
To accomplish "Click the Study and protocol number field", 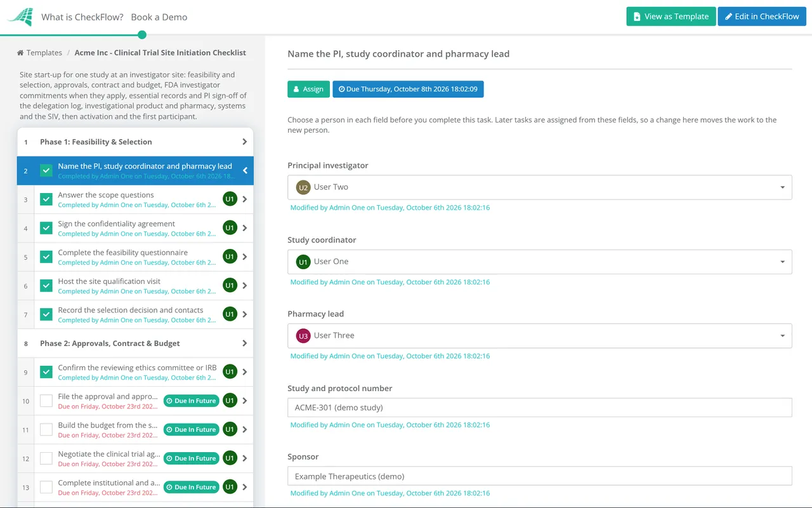I will pyautogui.click(x=540, y=408).
